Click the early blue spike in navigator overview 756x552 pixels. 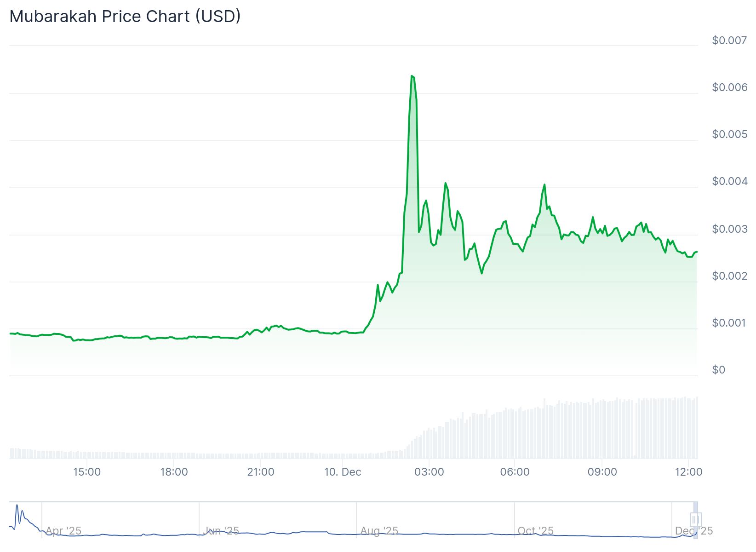click(17, 506)
